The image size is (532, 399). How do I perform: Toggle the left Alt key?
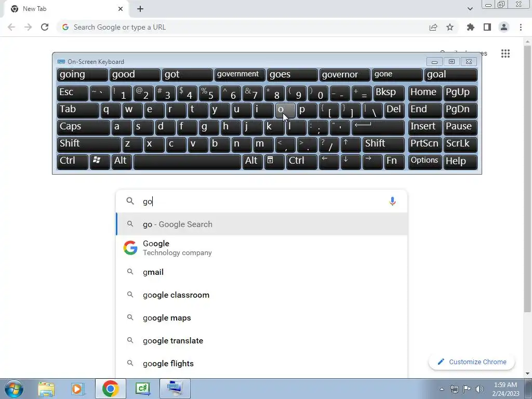[x=122, y=162]
